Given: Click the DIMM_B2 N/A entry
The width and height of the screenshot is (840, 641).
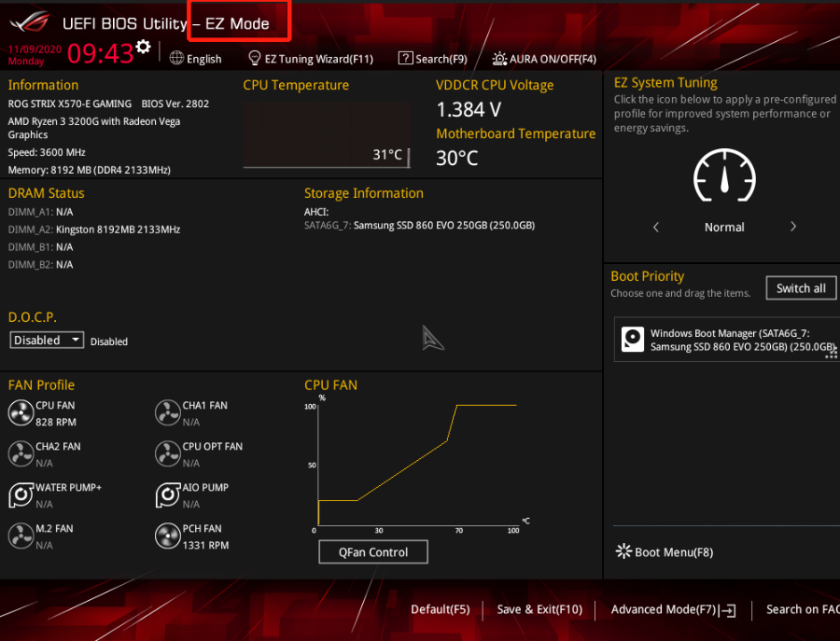Looking at the screenshot, I should [x=41, y=265].
